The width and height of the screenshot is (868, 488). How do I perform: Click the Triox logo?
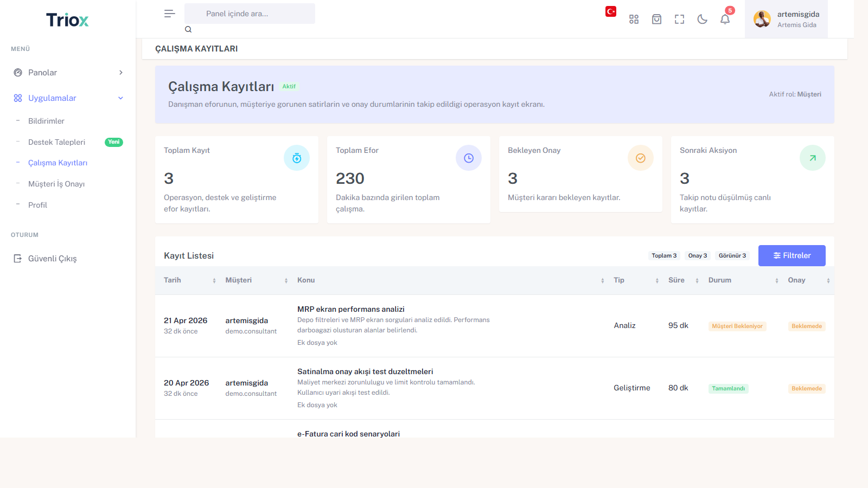point(67,20)
